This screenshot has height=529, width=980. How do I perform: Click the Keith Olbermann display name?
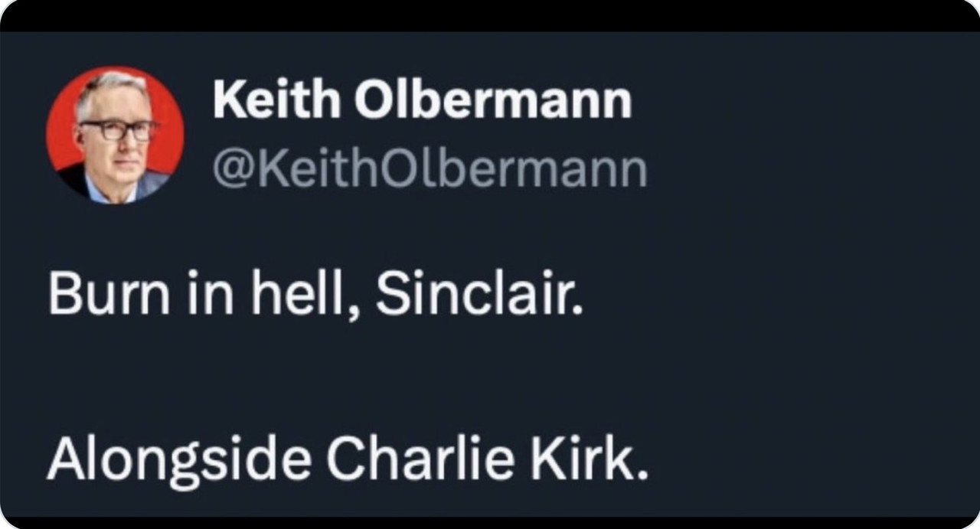(422, 100)
